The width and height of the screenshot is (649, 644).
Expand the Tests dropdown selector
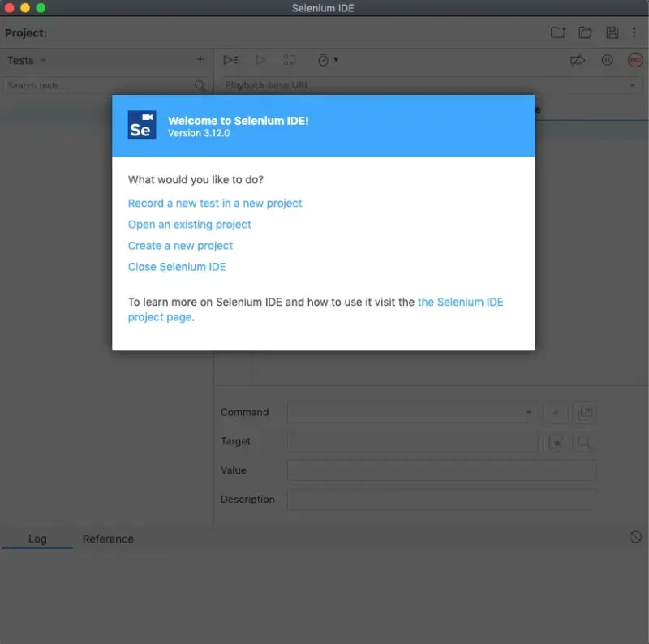click(x=27, y=61)
